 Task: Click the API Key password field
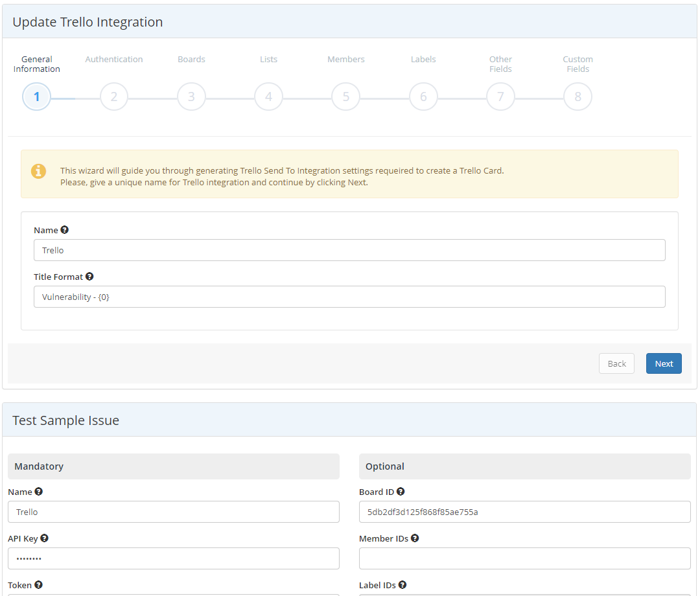coord(173,558)
